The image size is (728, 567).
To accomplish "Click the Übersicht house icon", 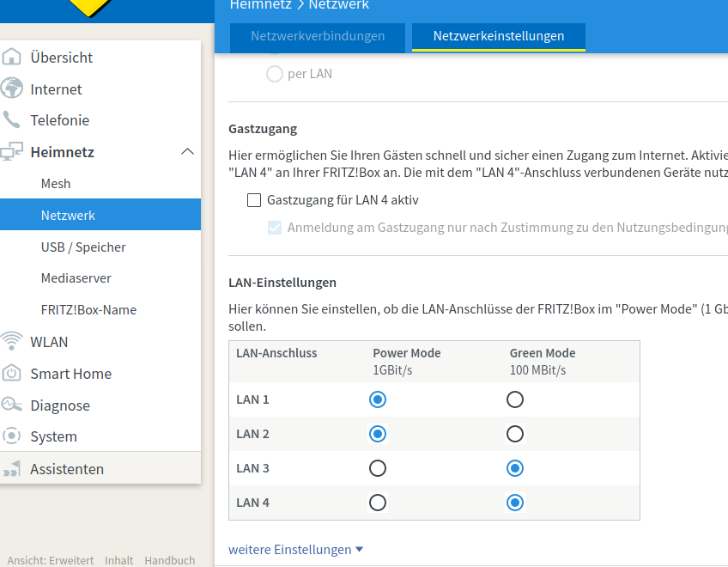I will 12,58.
